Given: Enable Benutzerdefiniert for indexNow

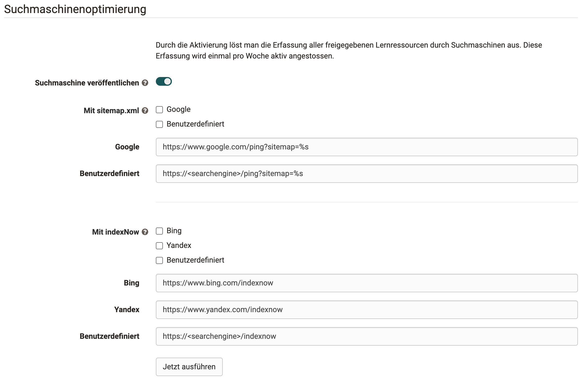Looking at the screenshot, I should tap(159, 260).
